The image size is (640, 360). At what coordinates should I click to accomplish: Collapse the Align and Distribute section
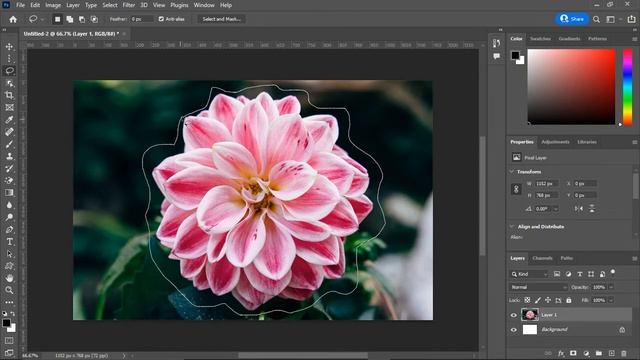(x=512, y=227)
